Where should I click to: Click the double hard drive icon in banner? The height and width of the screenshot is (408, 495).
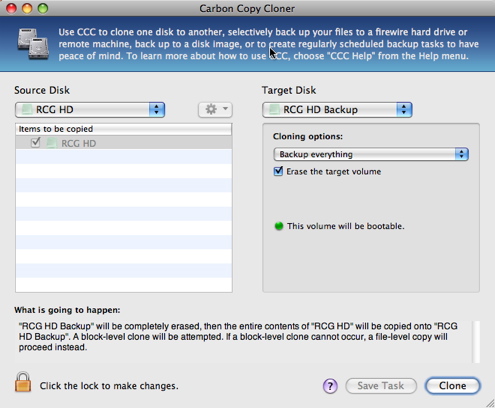[33, 44]
